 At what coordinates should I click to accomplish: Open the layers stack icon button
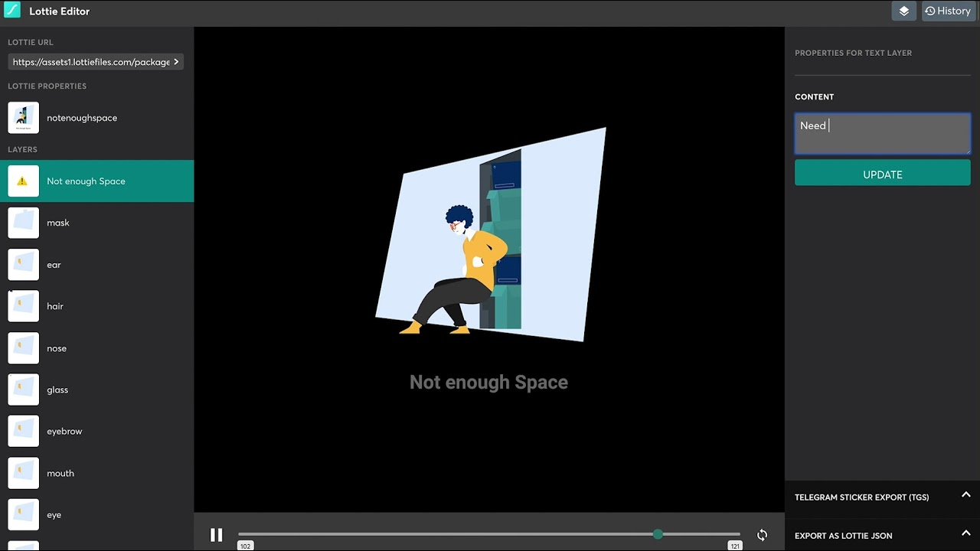pyautogui.click(x=904, y=11)
